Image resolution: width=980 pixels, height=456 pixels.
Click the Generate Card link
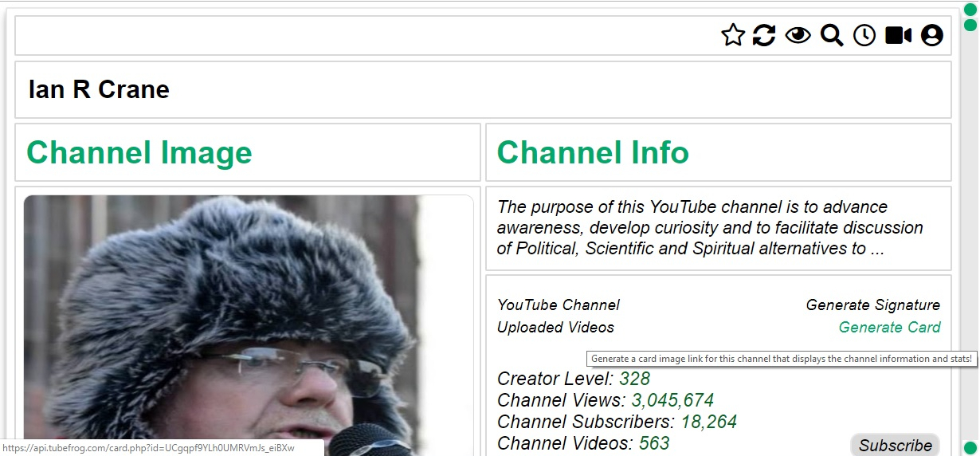[890, 328]
